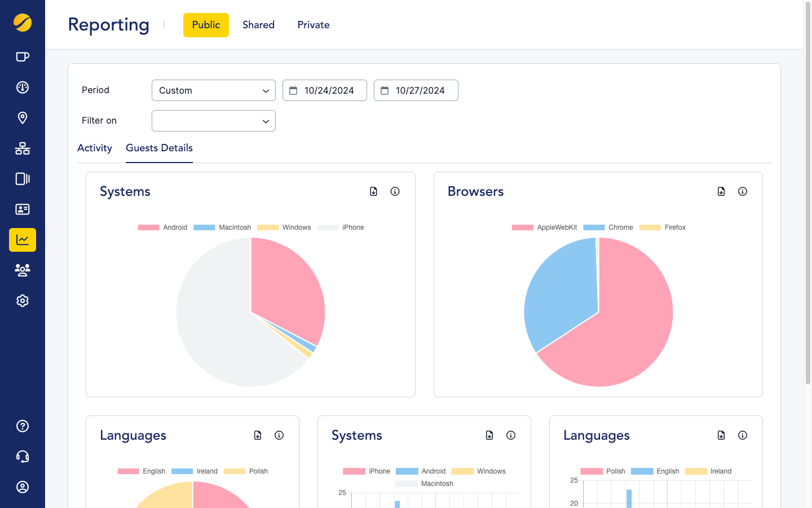Open the location pin sidebar icon
The height and width of the screenshot is (508, 812).
pos(23,118)
